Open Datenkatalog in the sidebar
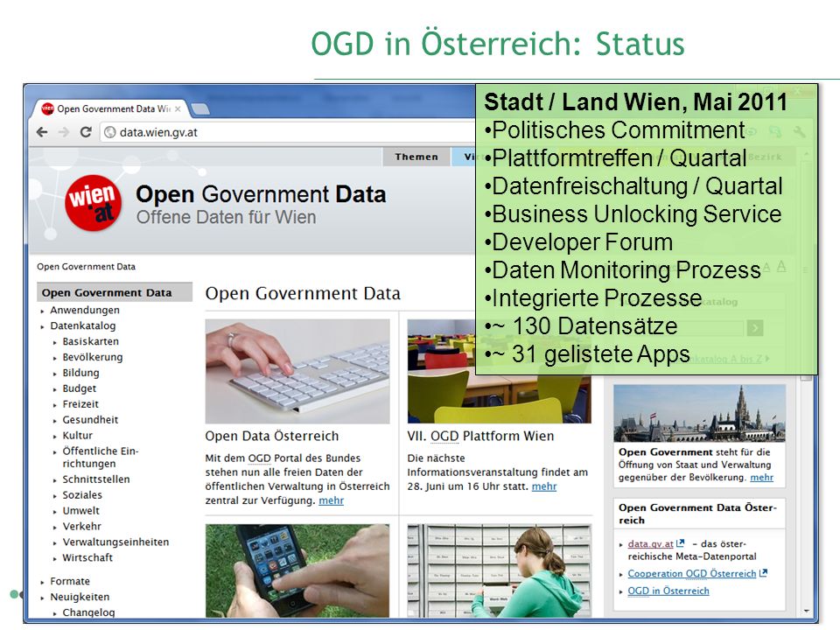 coord(82,325)
